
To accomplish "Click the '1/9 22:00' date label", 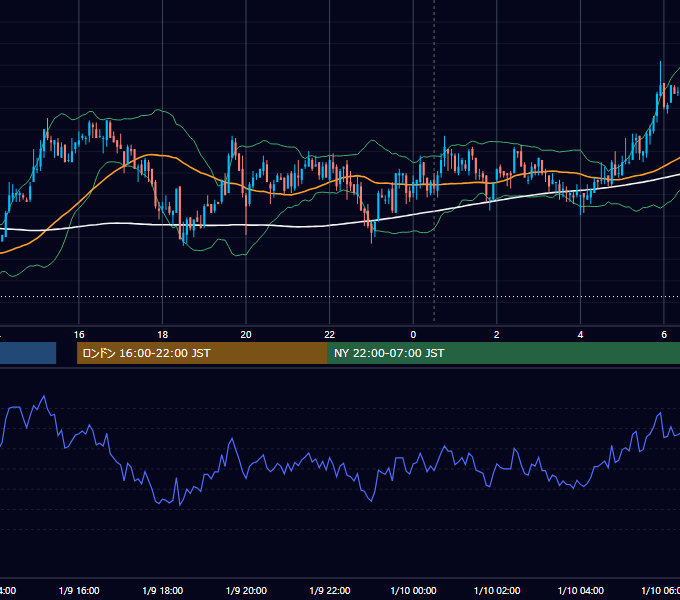I will pos(330,590).
